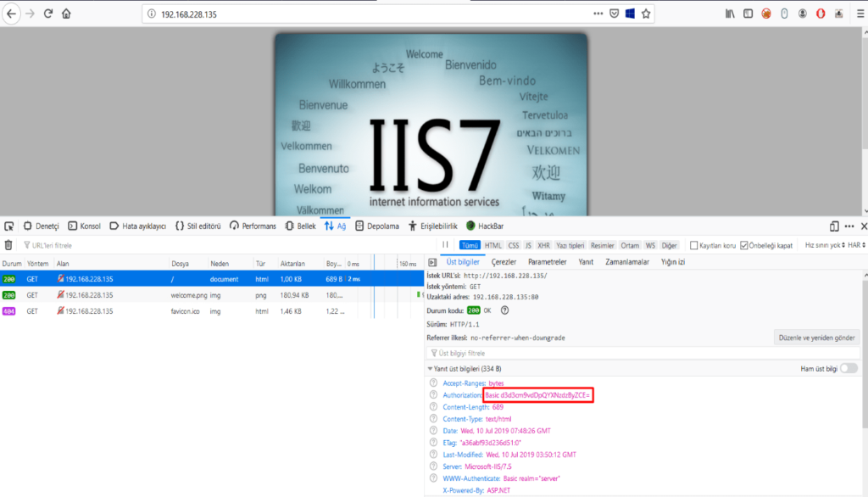Switch to the Zamanlamalar details tab
868x497 pixels.
pos(627,262)
